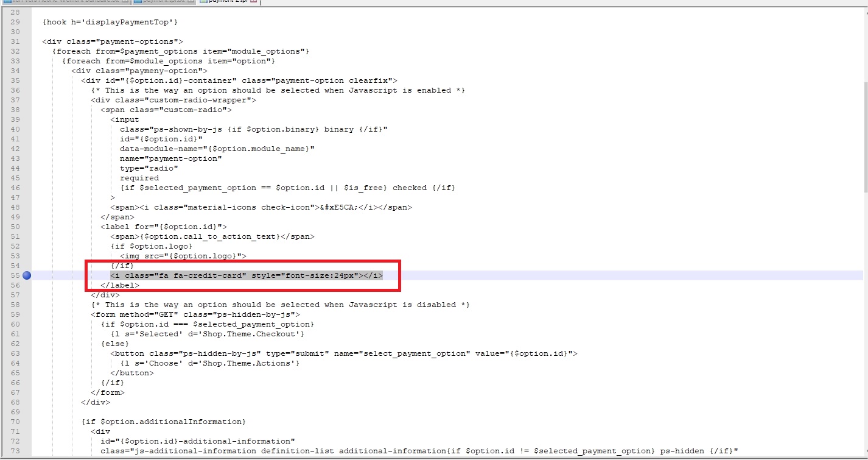Click the type="radio" attribute line
868x460 pixels.
point(149,168)
